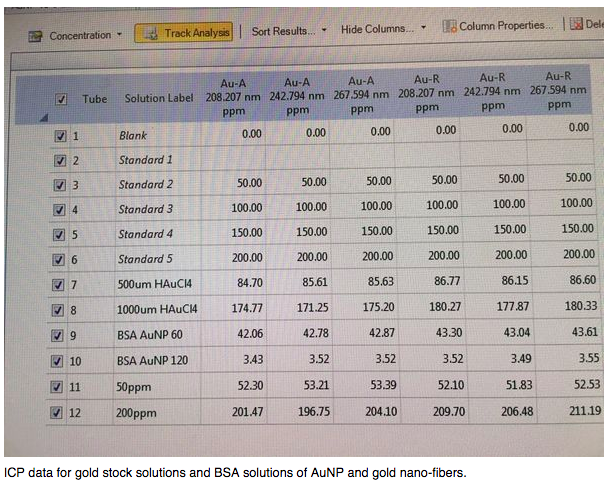607x495 pixels.
Task: Click the Column Properties icon
Action: tap(451, 26)
